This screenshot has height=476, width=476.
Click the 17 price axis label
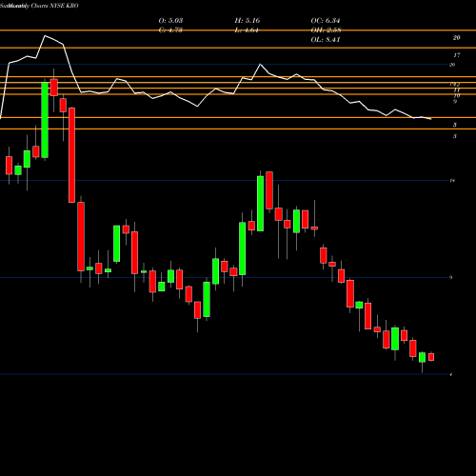click(x=456, y=55)
